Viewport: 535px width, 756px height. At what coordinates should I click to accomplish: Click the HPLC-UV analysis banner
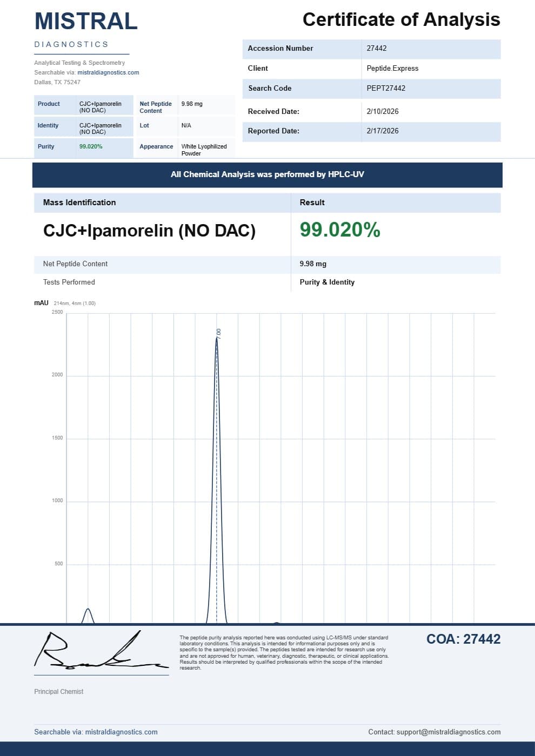(x=267, y=174)
